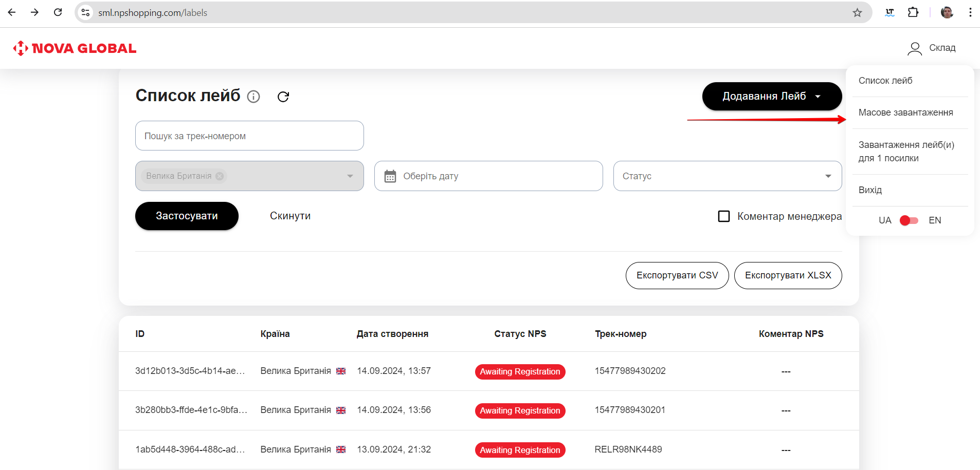This screenshot has height=470, width=980.
Task: Open the country dropdown arrow
Action: click(350, 176)
